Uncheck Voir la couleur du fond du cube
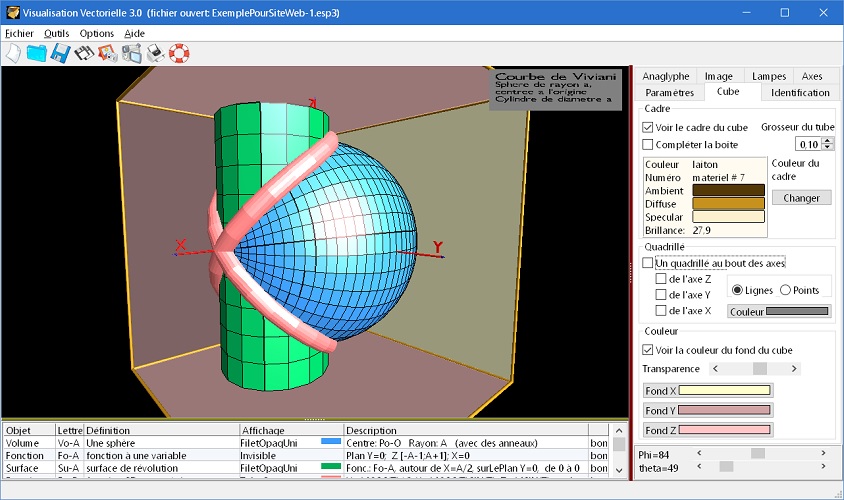The height and width of the screenshot is (500, 844). coord(648,350)
